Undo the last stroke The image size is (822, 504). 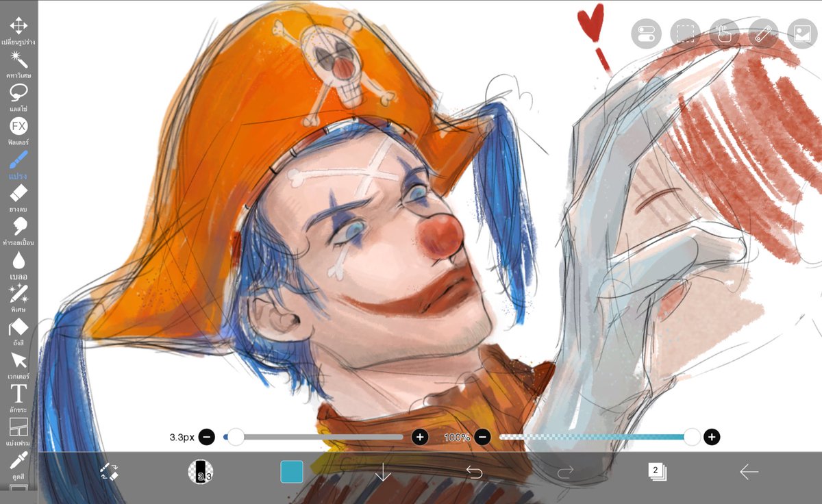pos(474,472)
